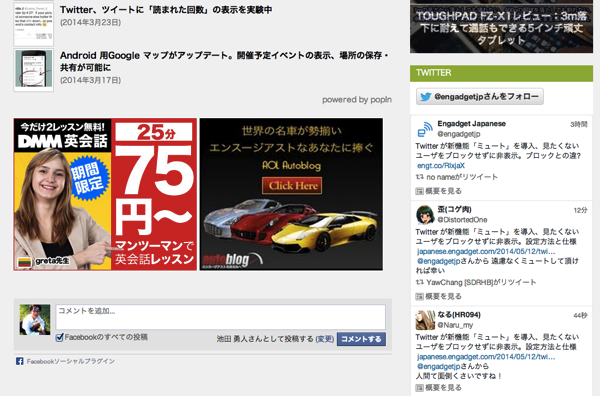Click the 'TWITTER' green section header
The width and height of the screenshot is (600, 396).
tap(501, 73)
